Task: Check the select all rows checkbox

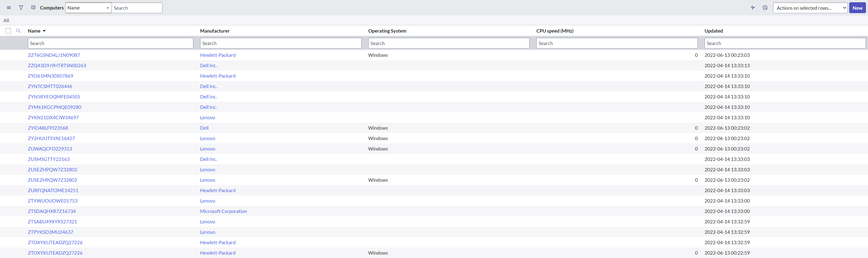Action: click(8, 31)
